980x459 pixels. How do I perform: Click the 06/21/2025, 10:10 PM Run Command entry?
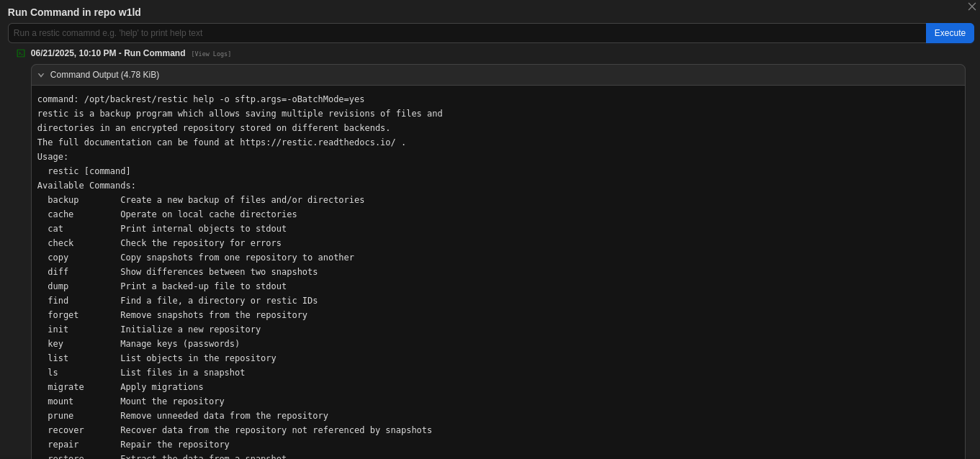(x=108, y=53)
